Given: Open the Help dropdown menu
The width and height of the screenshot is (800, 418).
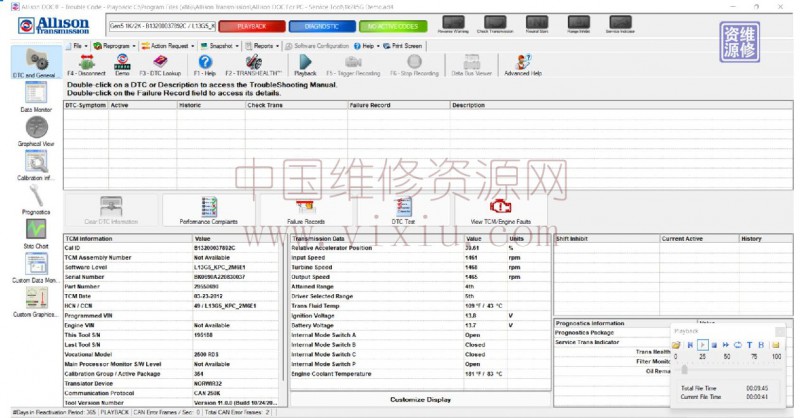Looking at the screenshot, I should pyautogui.click(x=367, y=46).
